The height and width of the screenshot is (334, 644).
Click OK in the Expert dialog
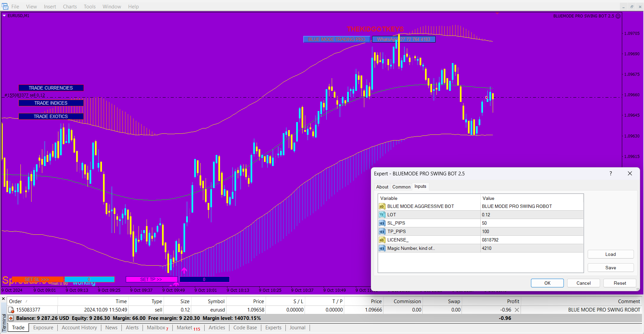point(547,283)
